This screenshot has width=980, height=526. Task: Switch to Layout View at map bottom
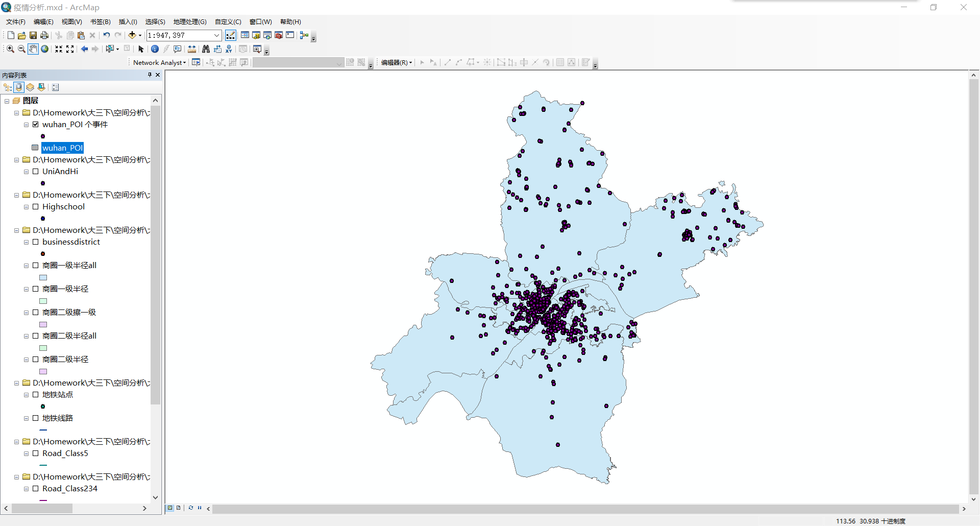pyautogui.click(x=178, y=508)
